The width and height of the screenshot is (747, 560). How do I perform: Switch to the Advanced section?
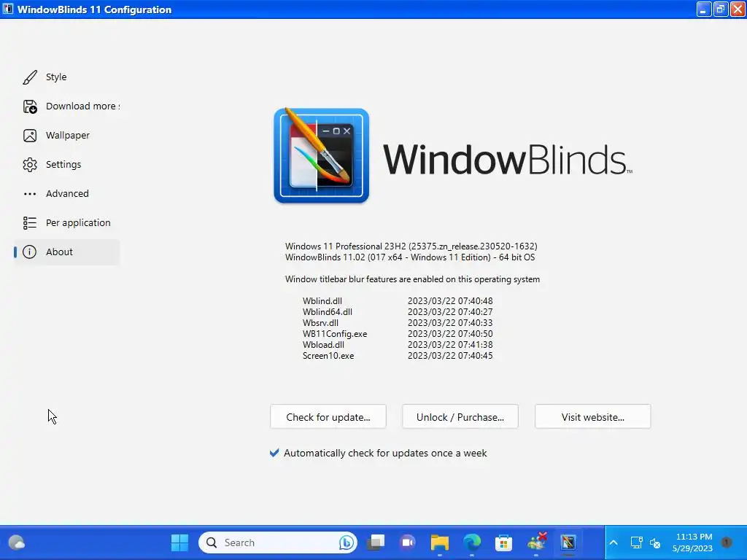[66, 194]
